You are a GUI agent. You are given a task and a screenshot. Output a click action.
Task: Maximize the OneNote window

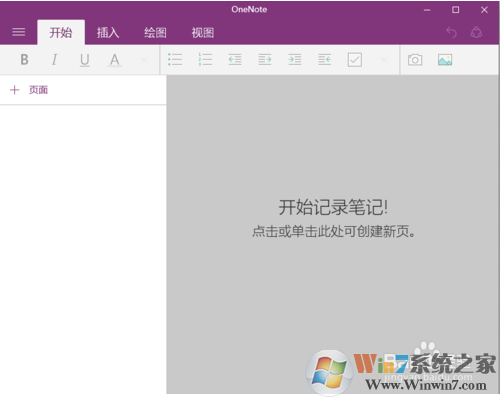pos(456,10)
